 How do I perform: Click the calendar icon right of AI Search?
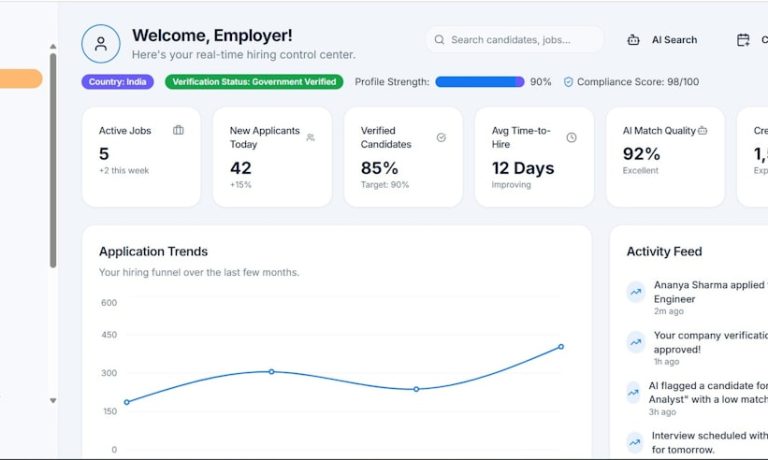tap(743, 40)
